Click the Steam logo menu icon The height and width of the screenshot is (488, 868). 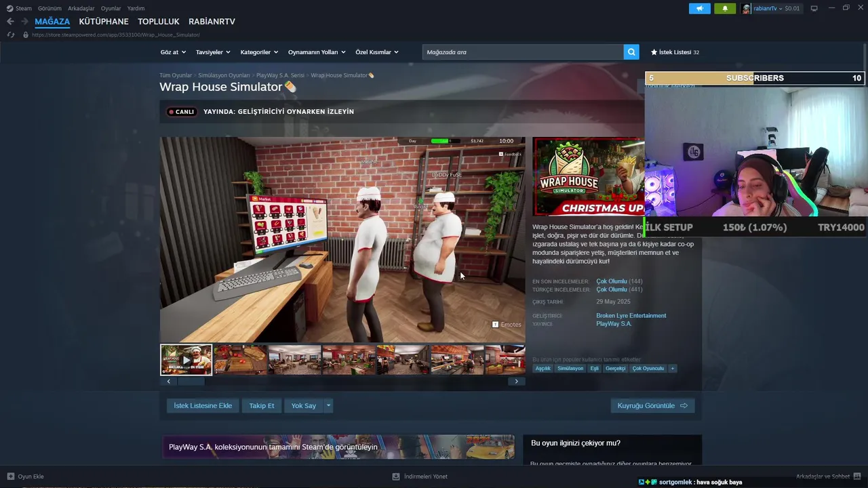9,8
